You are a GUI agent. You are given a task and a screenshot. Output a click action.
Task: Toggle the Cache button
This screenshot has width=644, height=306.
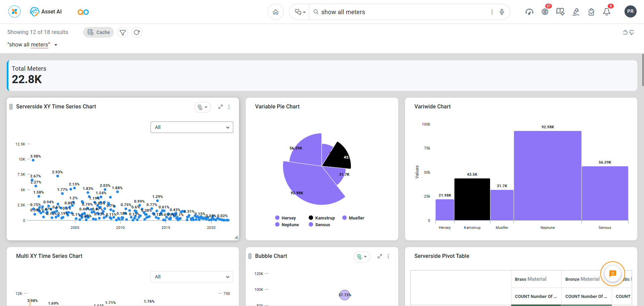point(98,32)
